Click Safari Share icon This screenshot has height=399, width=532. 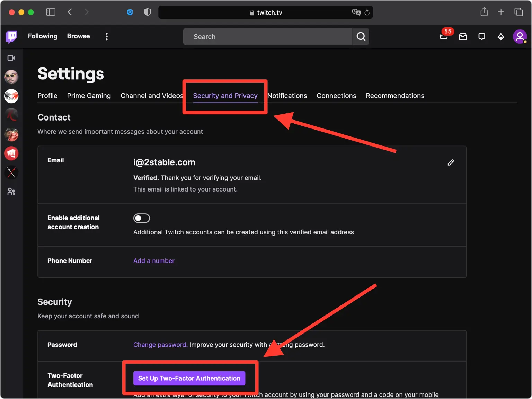(484, 12)
